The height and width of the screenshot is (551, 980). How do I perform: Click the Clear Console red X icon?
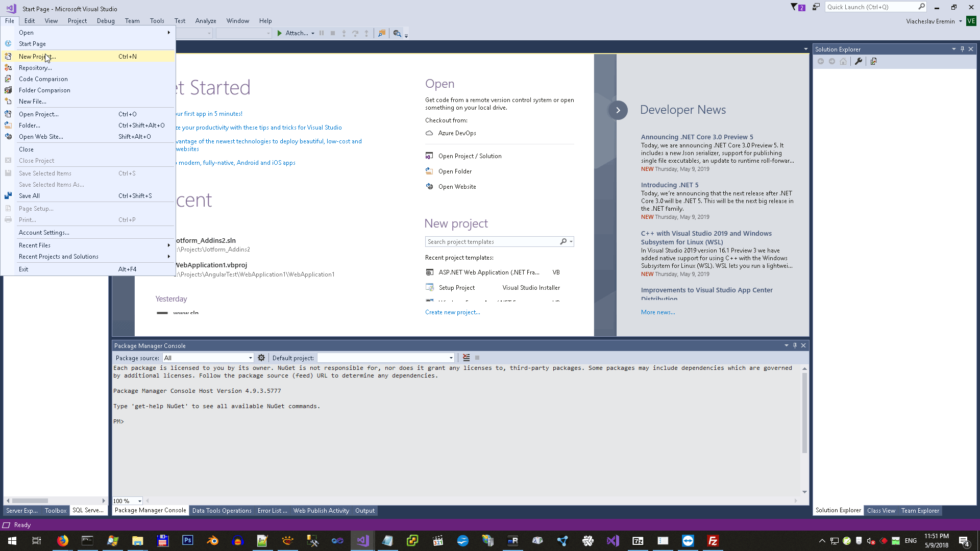(x=466, y=358)
